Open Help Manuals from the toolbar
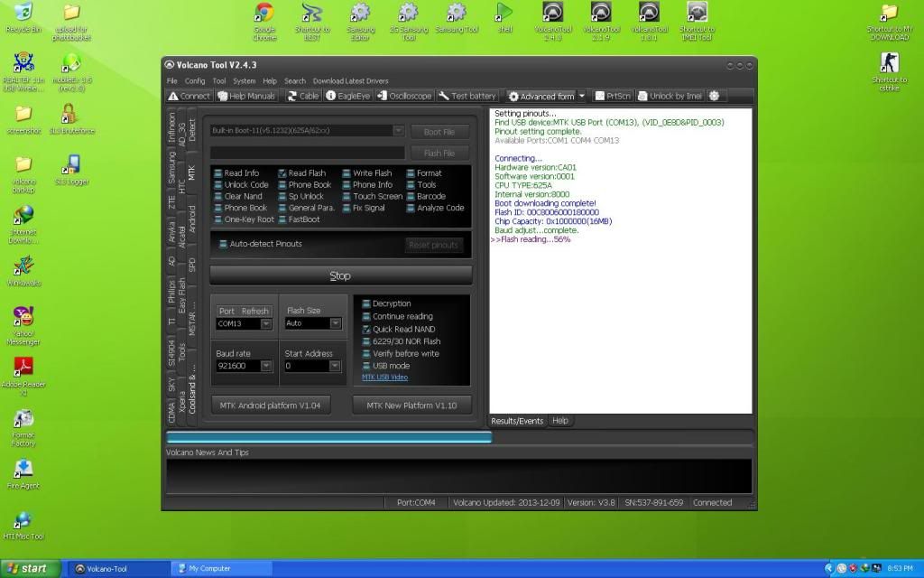This screenshot has height=578, width=924. coord(246,96)
